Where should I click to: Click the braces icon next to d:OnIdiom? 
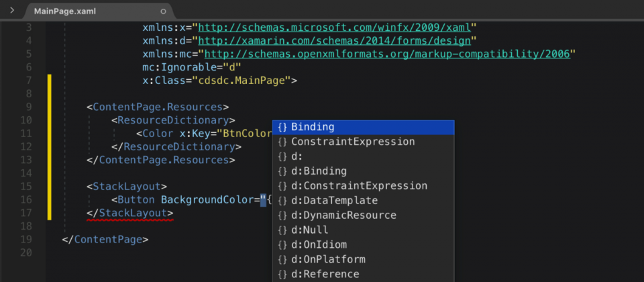click(282, 245)
